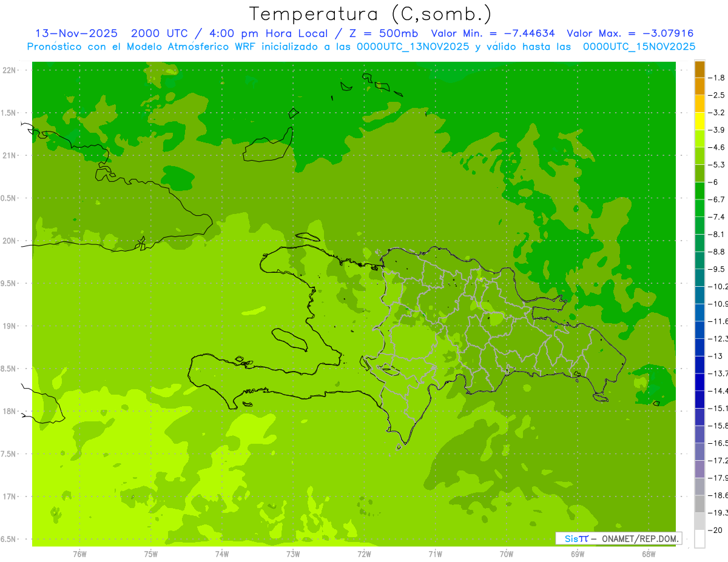The image size is (728, 562).
Task: Click the '-13' colorbar tick label
Action: 715,356
